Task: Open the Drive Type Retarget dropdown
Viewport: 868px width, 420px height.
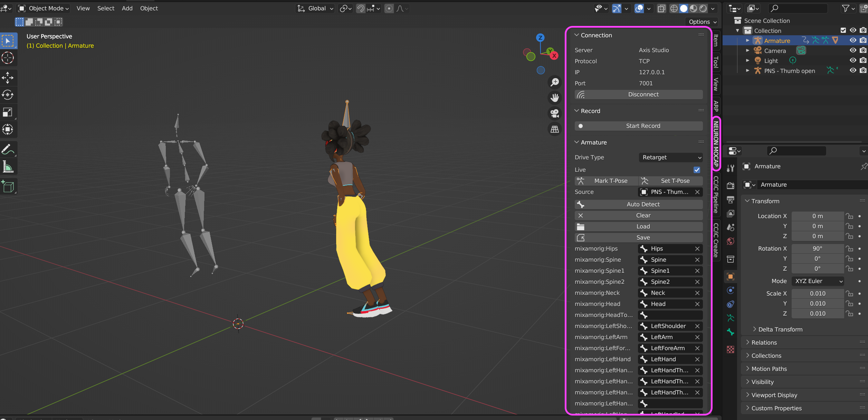Action: pos(670,157)
